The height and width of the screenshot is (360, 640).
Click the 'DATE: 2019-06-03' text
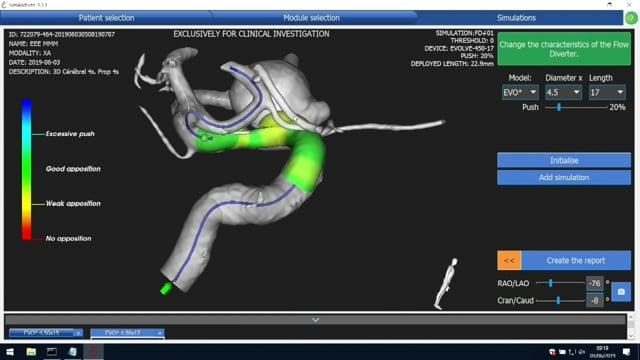34,62
